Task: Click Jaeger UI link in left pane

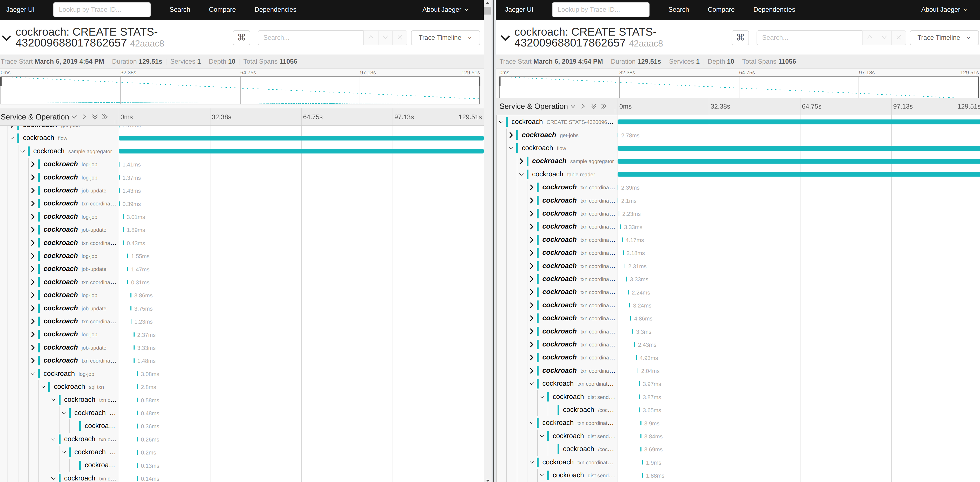Action: tap(20, 10)
